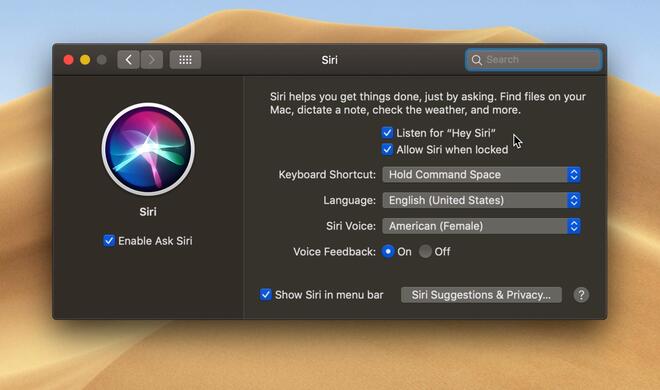Open the Language dropdown
Viewport: 660px width, 390px height.
(x=481, y=200)
